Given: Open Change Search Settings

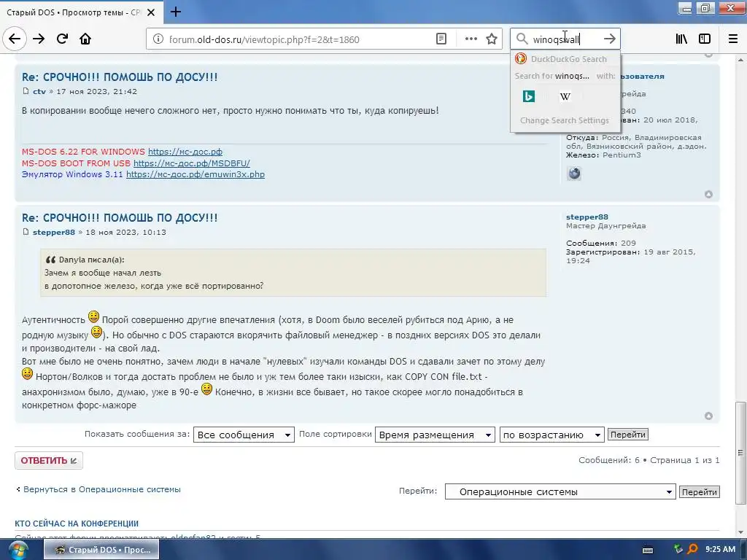Looking at the screenshot, I should (x=565, y=120).
